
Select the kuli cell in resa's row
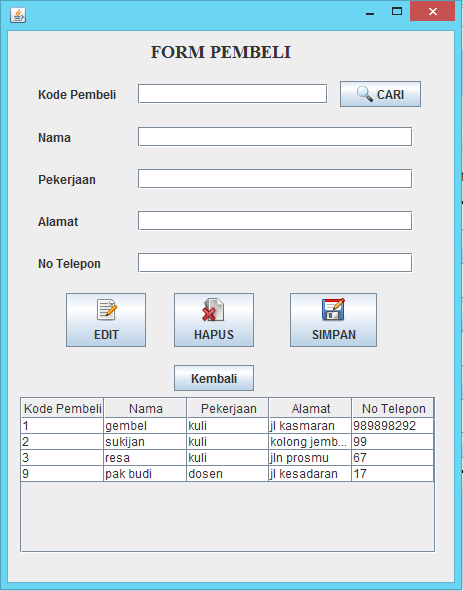(x=228, y=458)
